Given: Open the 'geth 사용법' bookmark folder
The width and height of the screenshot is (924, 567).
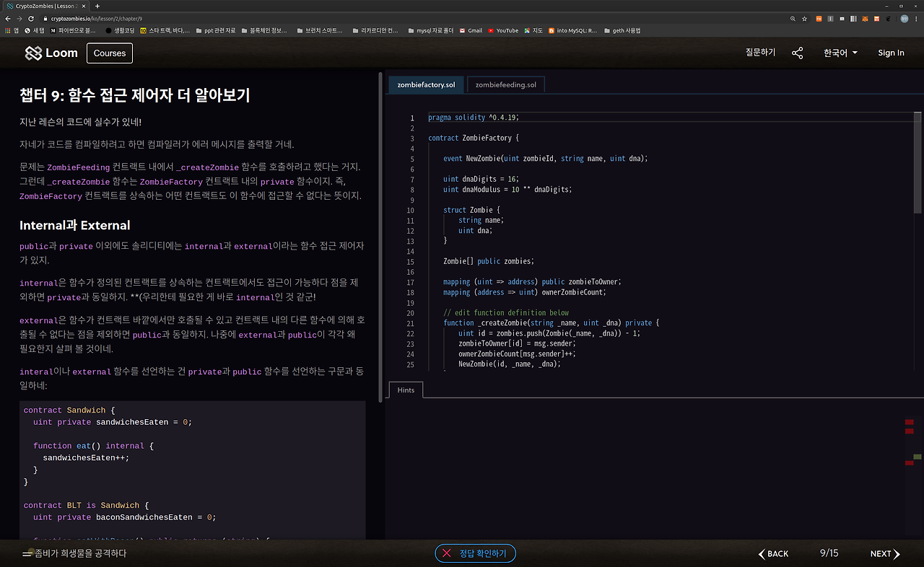Looking at the screenshot, I should [622, 30].
